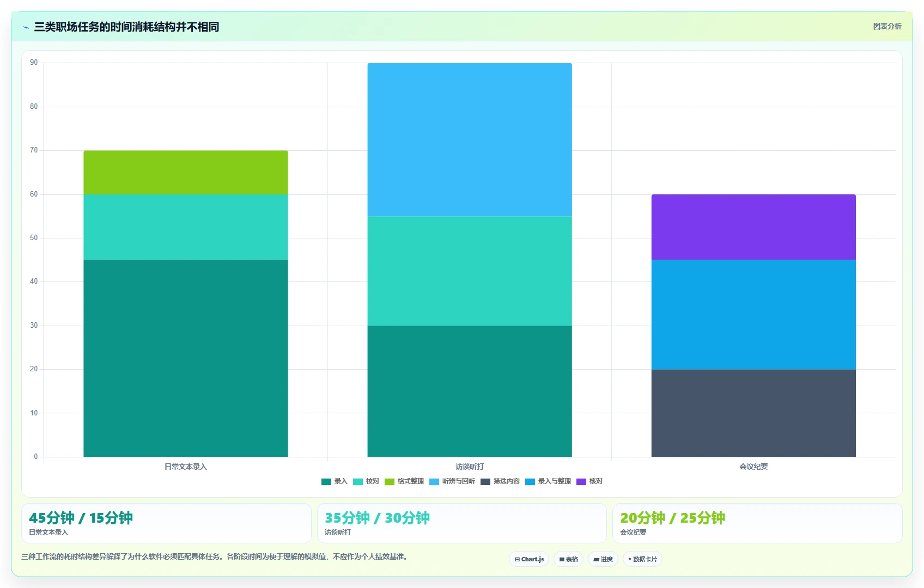
Task: Click the 访谈听打 caption under the second stat
Action: (x=338, y=532)
